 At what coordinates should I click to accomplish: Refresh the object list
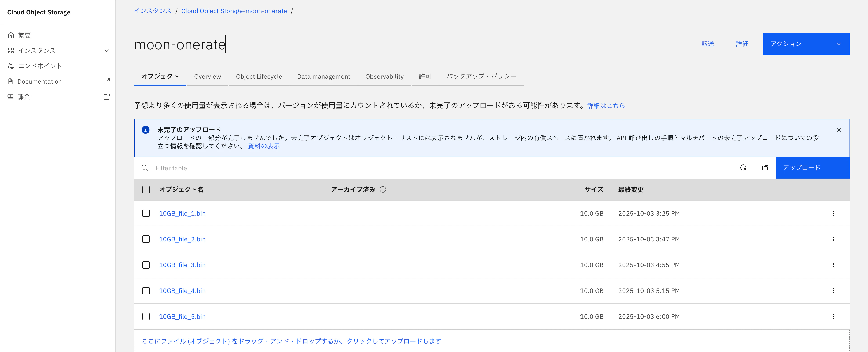(743, 168)
